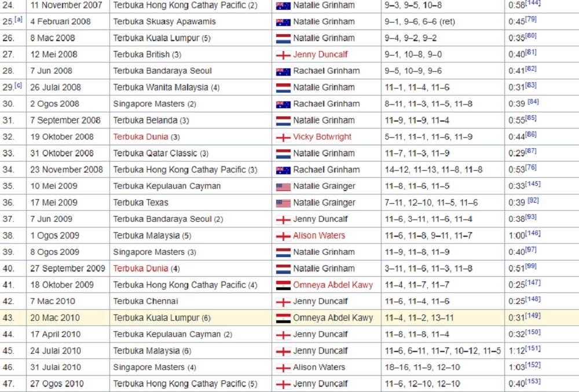Open citation [153] next to 0:40 in row 47
Viewport: 579px width, 392px height.
click(x=533, y=382)
